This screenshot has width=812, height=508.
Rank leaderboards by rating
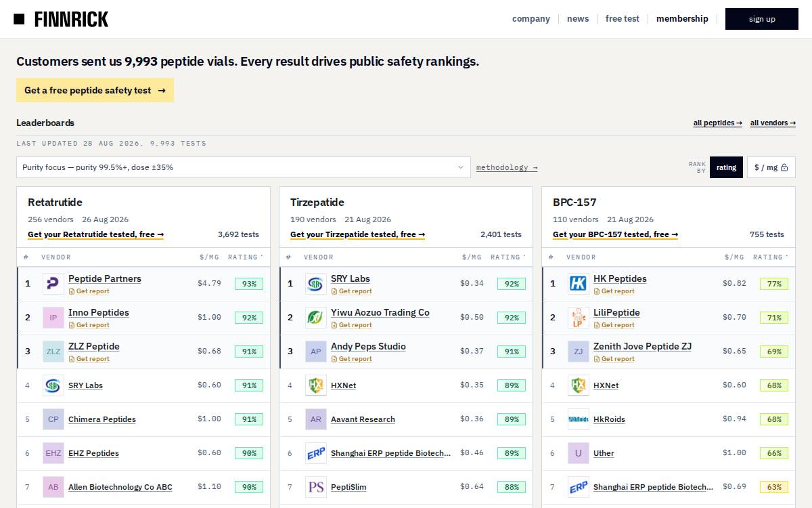coord(726,167)
